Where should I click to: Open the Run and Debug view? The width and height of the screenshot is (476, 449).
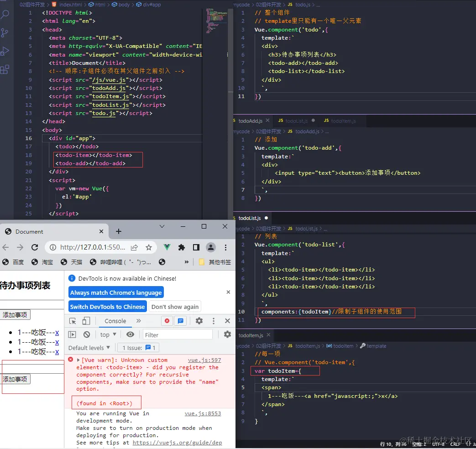[5, 51]
